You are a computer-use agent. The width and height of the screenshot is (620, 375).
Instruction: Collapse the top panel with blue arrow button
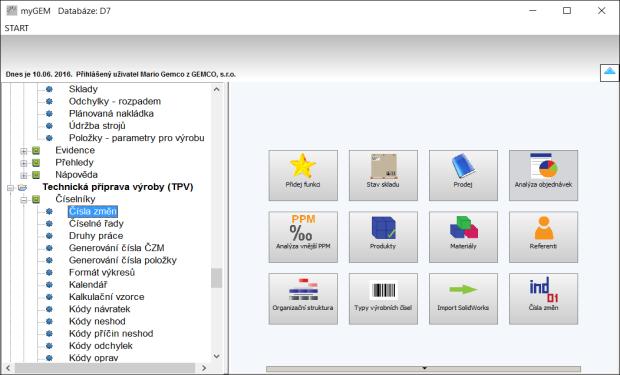click(609, 73)
